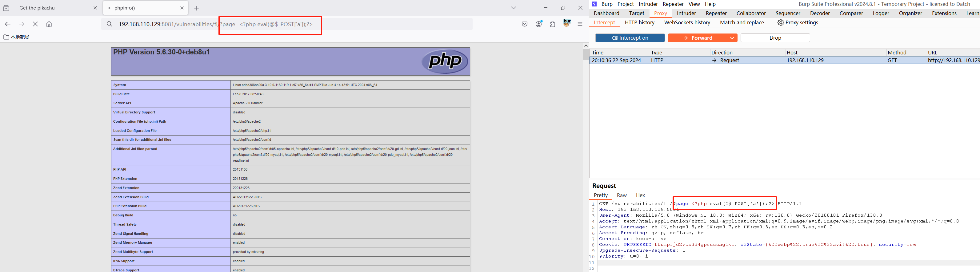Toggle the Intercept on button
This screenshot has height=272, width=980.
tap(630, 38)
